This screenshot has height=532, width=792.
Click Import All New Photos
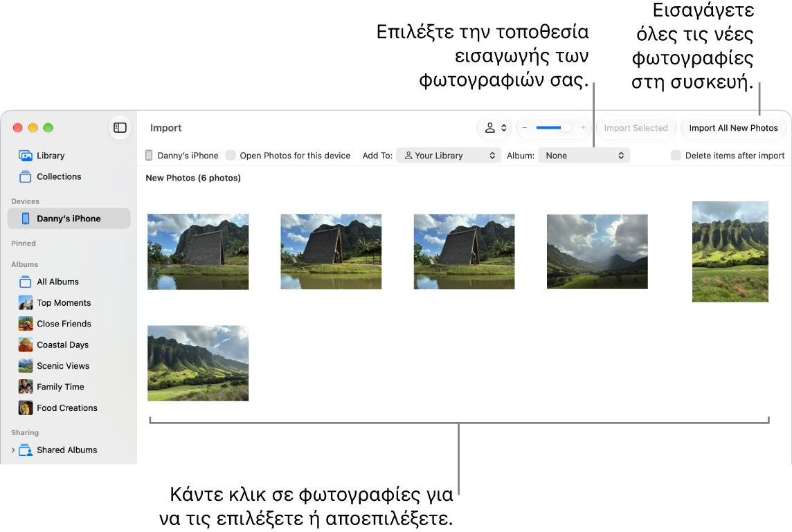(x=733, y=128)
